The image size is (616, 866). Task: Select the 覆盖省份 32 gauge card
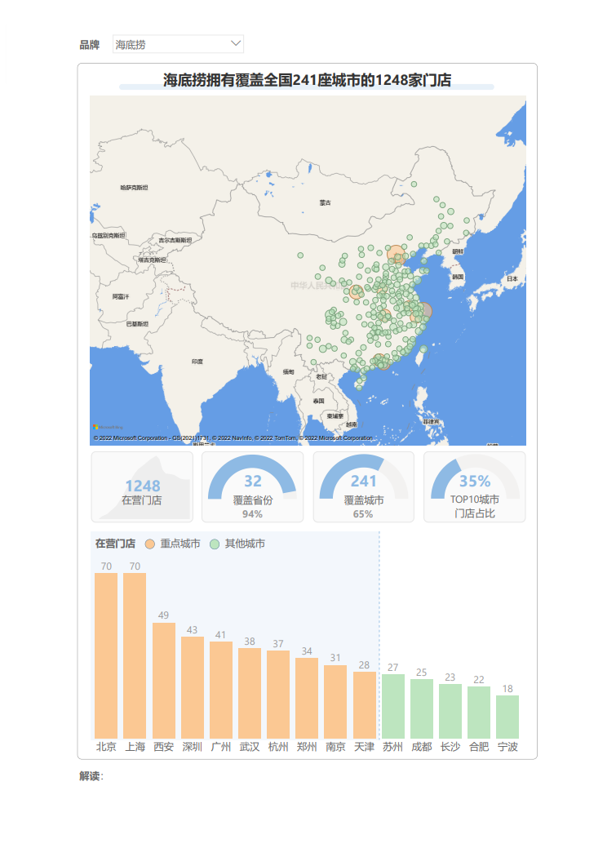tap(252, 486)
